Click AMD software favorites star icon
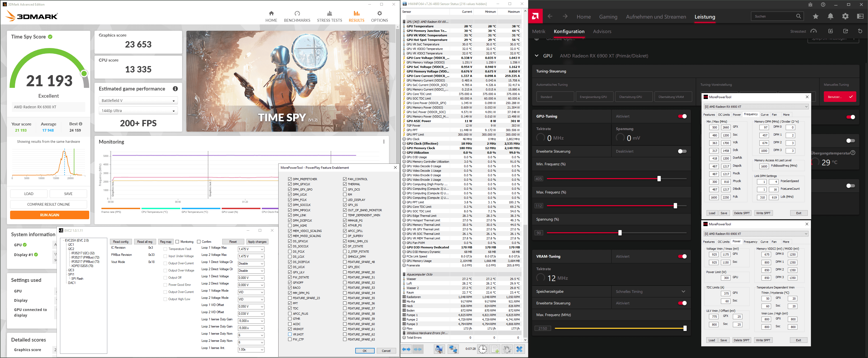The image size is (868, 358). (x=815, y=16)
